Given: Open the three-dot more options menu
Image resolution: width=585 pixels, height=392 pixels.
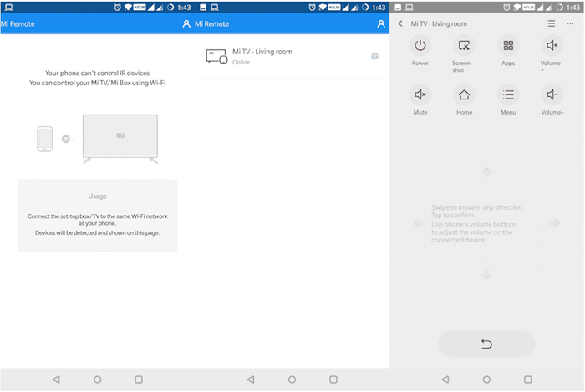Looking at the screenshot, I should (572, 23).
